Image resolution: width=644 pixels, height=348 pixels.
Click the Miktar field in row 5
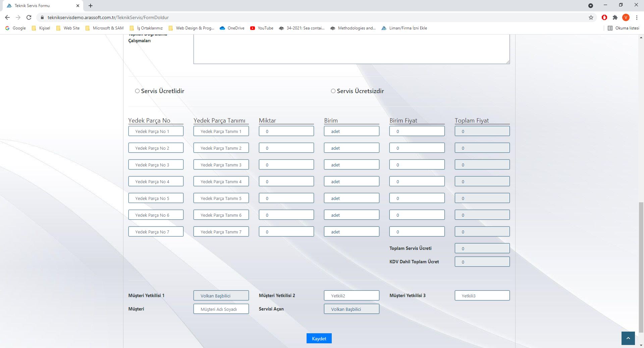point(286,198)
